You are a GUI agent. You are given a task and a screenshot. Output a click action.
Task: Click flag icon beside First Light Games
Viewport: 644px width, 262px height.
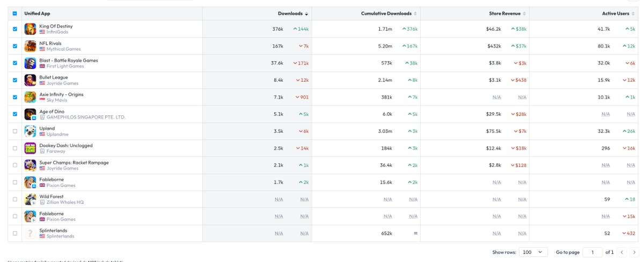pyautogui.click(x=42, y=67)
